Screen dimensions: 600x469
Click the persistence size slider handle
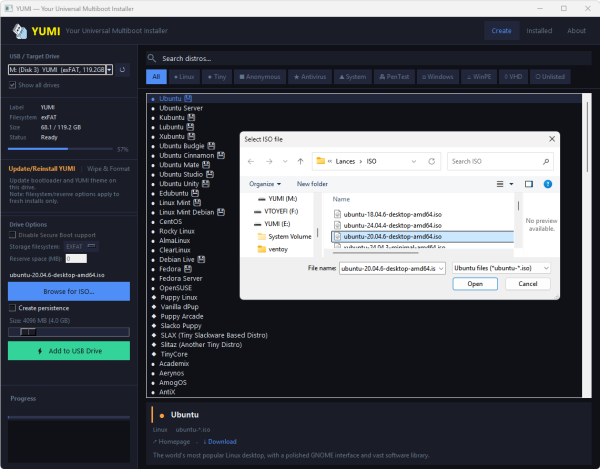(28, 332)
